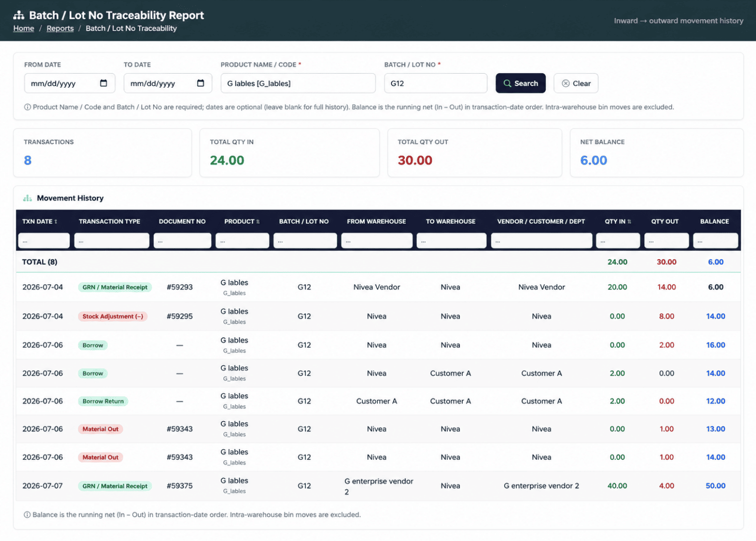Click the QTY OUT column header
This screenshot has height=541, width=756.
[x=665, y=222]
